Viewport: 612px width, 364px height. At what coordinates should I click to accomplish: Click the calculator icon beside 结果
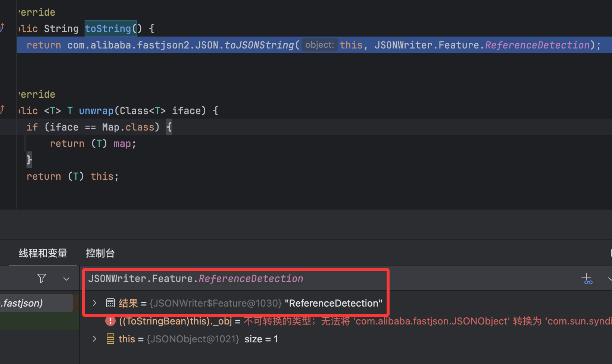[x=110, y=303]
